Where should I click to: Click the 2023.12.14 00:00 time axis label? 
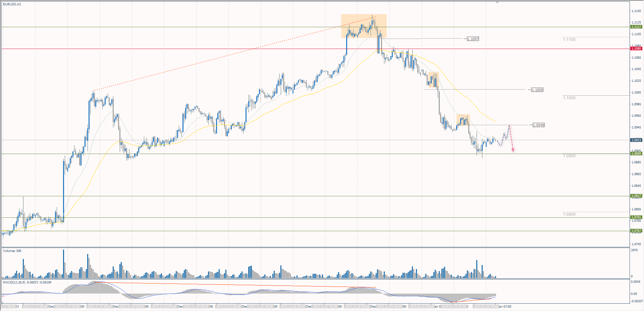(x=67, y=307)
